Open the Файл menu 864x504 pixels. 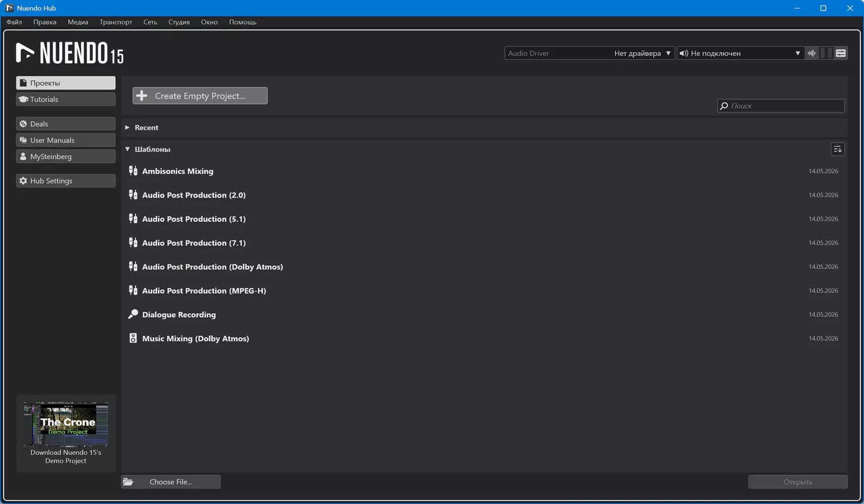(14, 22)
